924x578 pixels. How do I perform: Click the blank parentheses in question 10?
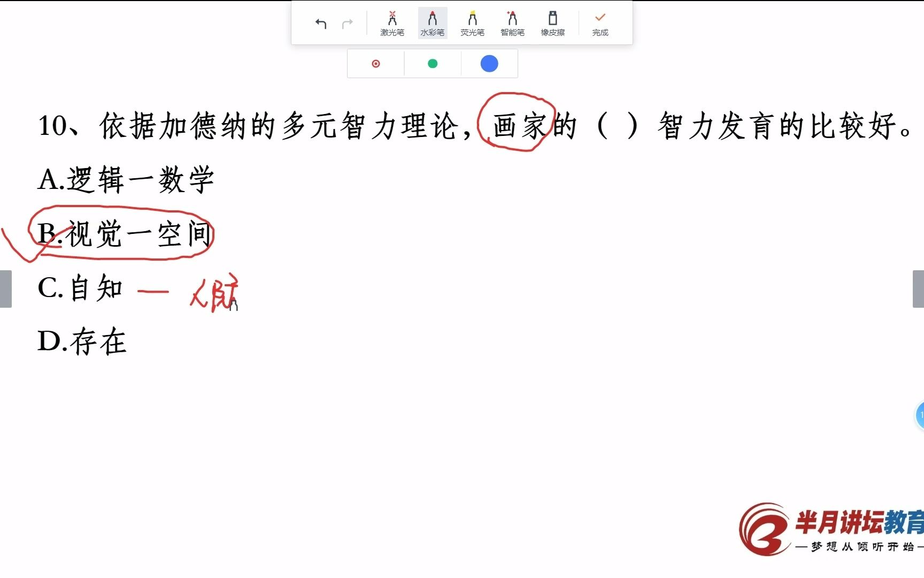[x=617, y=126]
